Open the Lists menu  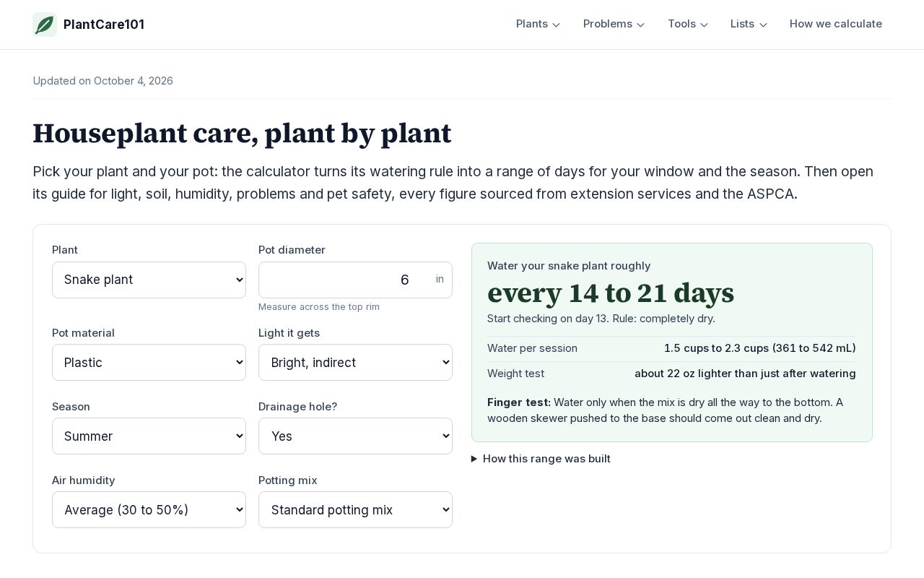[x=749, y=24]
